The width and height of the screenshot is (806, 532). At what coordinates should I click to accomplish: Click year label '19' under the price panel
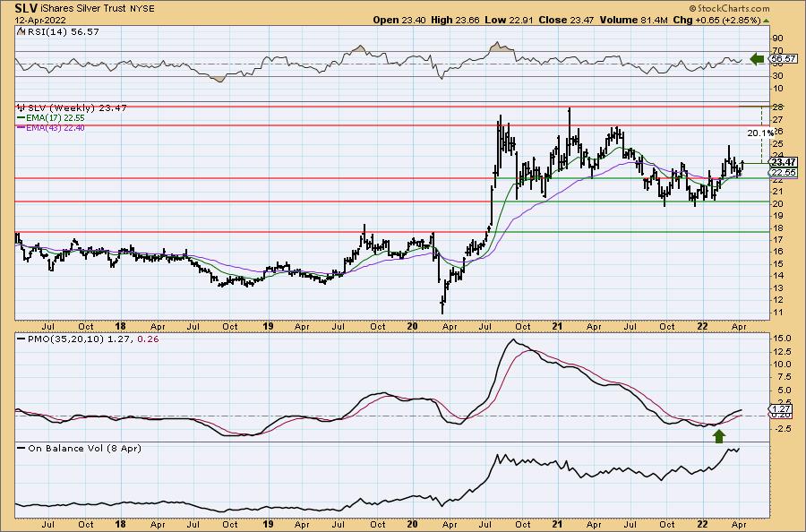pos(267,326)
